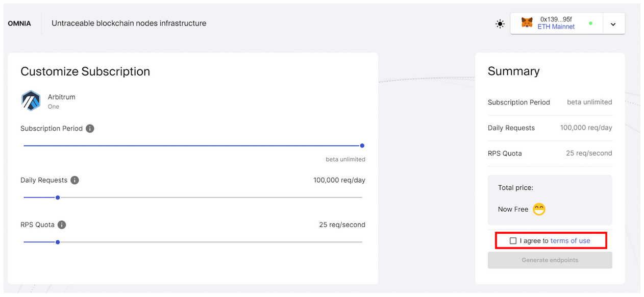Image resolution: width=644 pixels, height=297 pixels.
Task: Expand the wallet account dropdown chevron
Action: point(613,23)
